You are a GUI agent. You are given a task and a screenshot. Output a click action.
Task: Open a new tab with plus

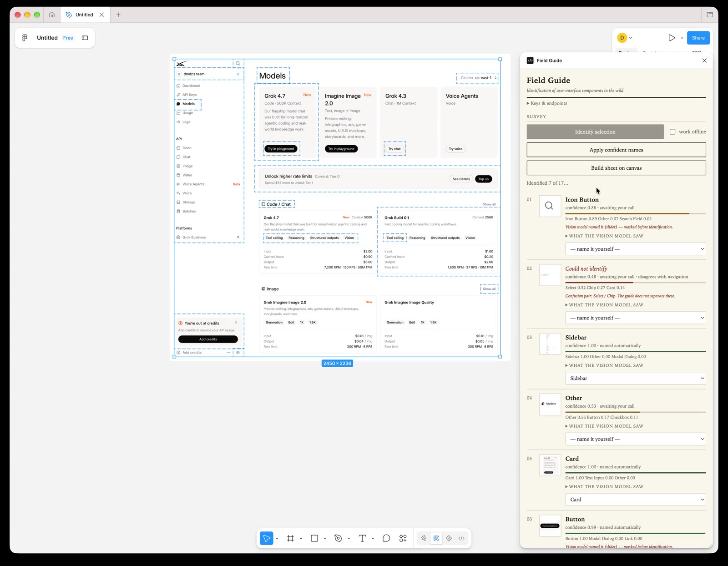(x=118, y=15)
